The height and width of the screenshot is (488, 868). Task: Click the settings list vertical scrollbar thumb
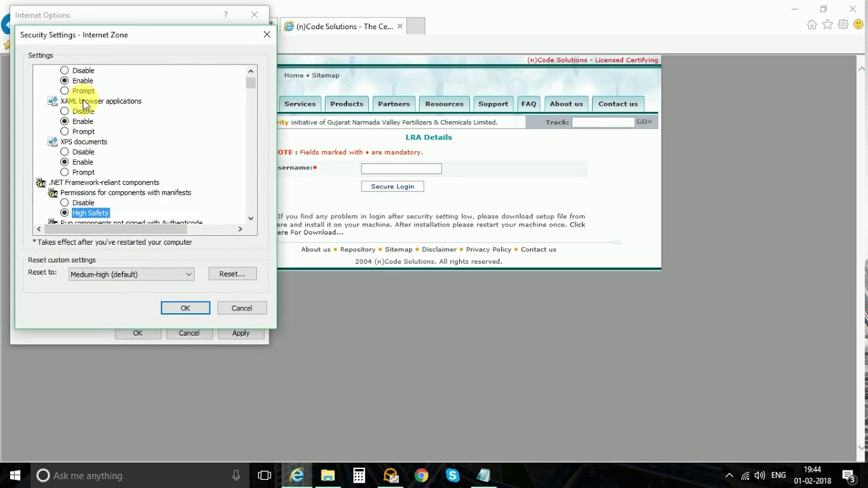click(251, 82)
